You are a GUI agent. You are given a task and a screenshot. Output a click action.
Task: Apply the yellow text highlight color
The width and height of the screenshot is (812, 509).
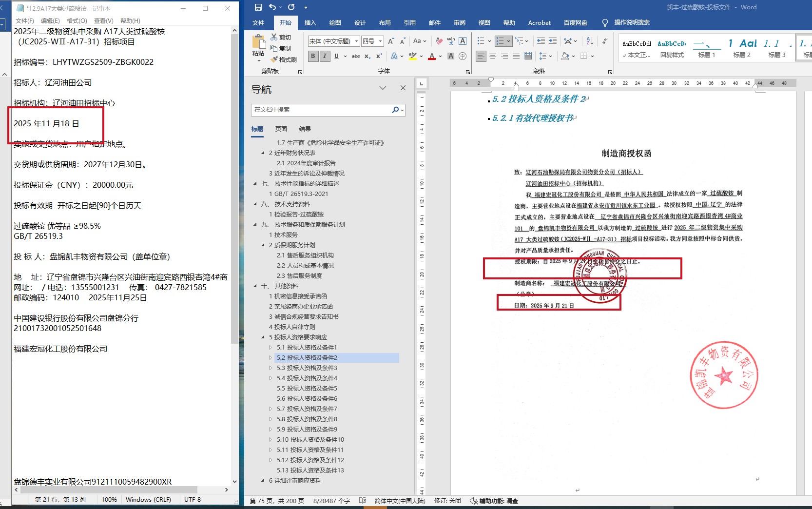(x=413, y=57)
